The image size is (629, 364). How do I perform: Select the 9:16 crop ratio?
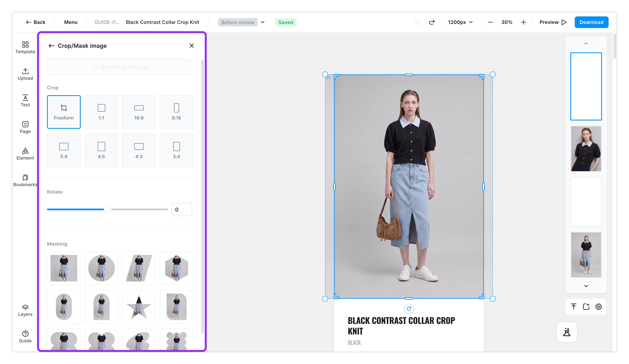pyautogui.click(x=176, y=112)
